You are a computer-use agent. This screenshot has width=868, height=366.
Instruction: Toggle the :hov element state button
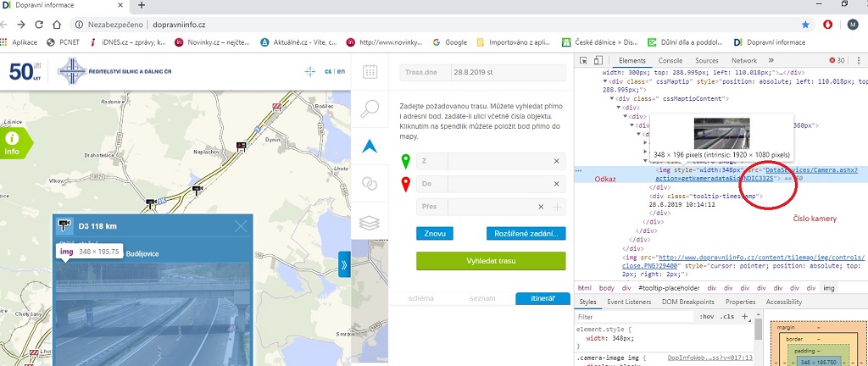pyautogui.click(x=706, y=317)
